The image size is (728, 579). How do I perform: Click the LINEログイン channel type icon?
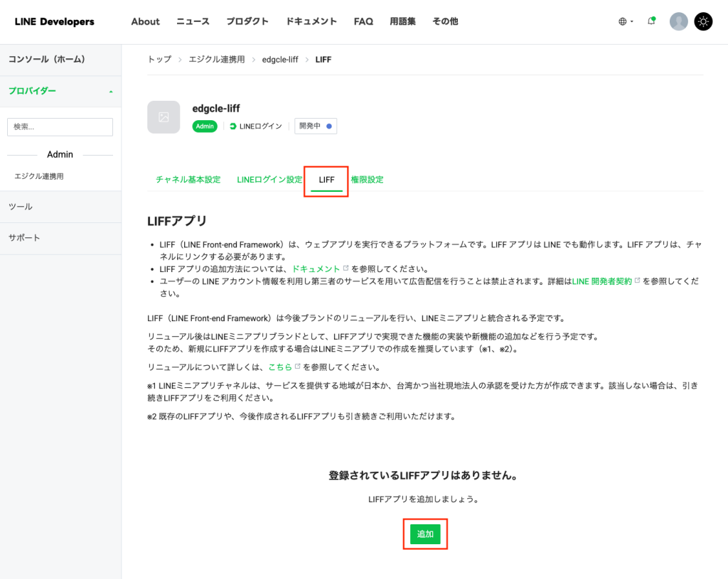click(233, 126)
